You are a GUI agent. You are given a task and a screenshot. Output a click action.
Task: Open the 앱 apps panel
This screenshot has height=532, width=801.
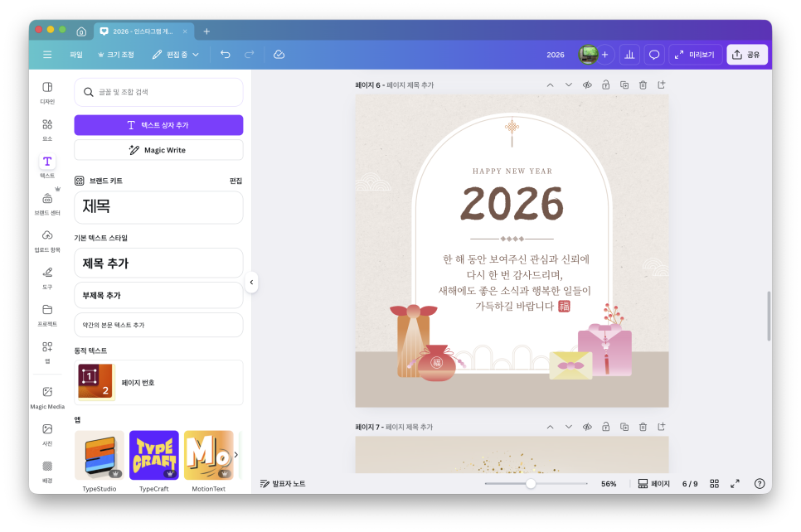[x=47, y=352]
